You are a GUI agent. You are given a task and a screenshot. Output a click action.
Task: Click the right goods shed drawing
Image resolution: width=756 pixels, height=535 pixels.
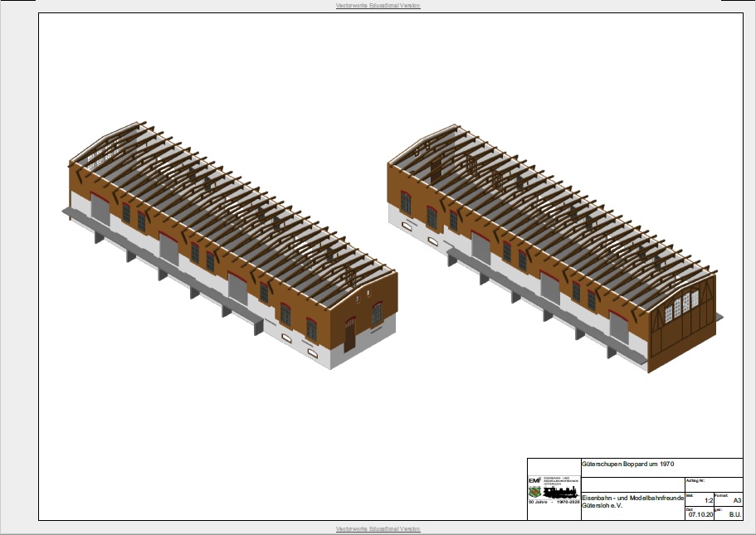tap(554, 248)
